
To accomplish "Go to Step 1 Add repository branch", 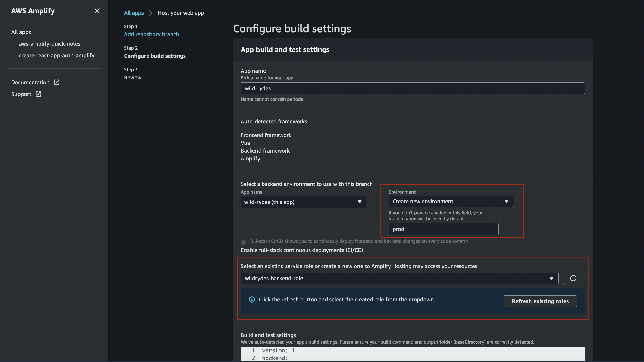I will pos(151,34).
